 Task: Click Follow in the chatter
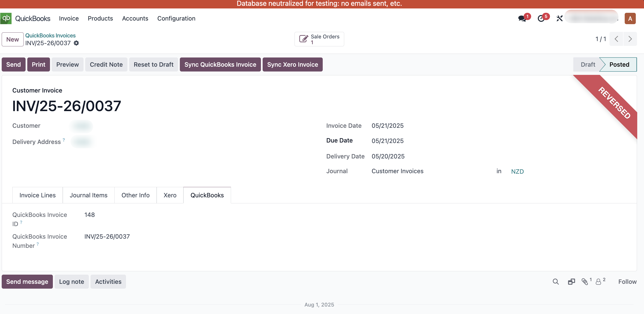627,282
